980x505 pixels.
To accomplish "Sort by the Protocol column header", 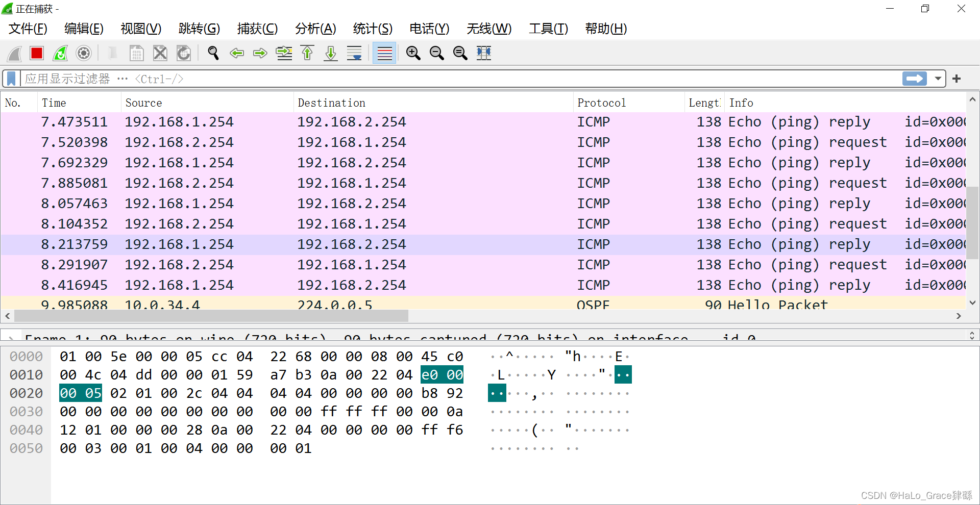I will [x=629, y=103].
